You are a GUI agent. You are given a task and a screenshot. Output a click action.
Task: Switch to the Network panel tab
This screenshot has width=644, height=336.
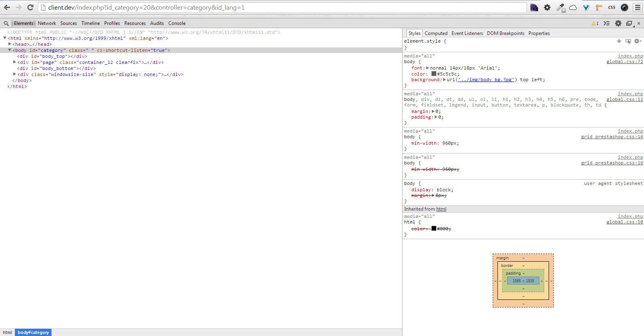coord(47,23)
